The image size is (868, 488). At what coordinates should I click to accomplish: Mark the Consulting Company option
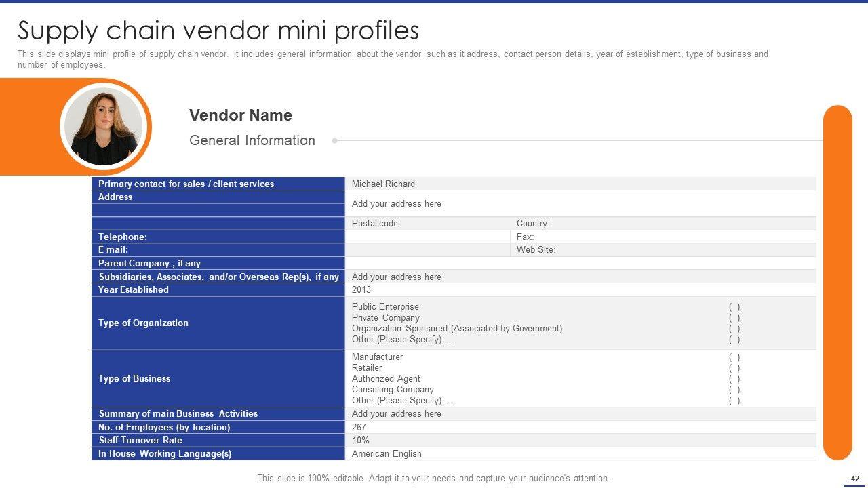[x=734, y=390]
